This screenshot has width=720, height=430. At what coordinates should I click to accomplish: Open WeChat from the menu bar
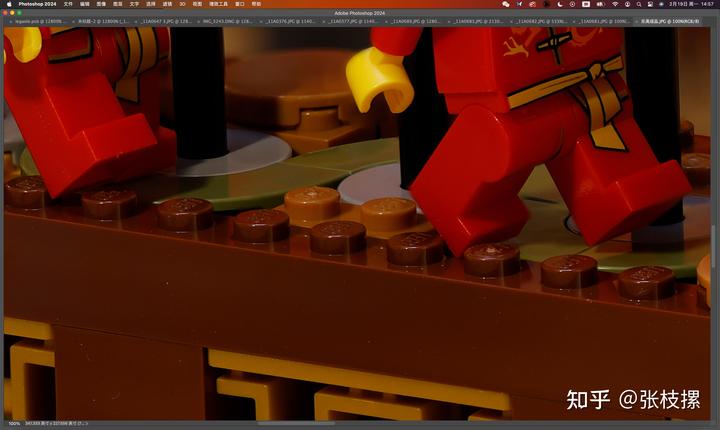pos(506,4)
